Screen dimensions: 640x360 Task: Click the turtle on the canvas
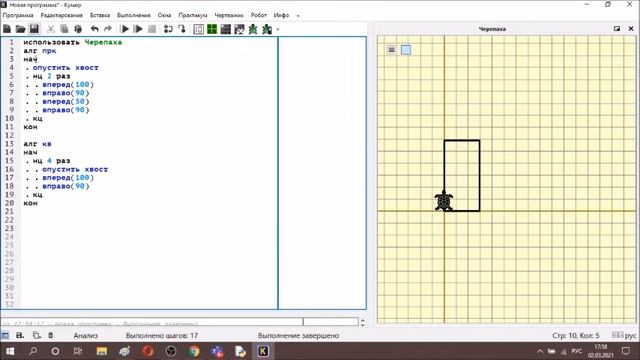[444, 201]
